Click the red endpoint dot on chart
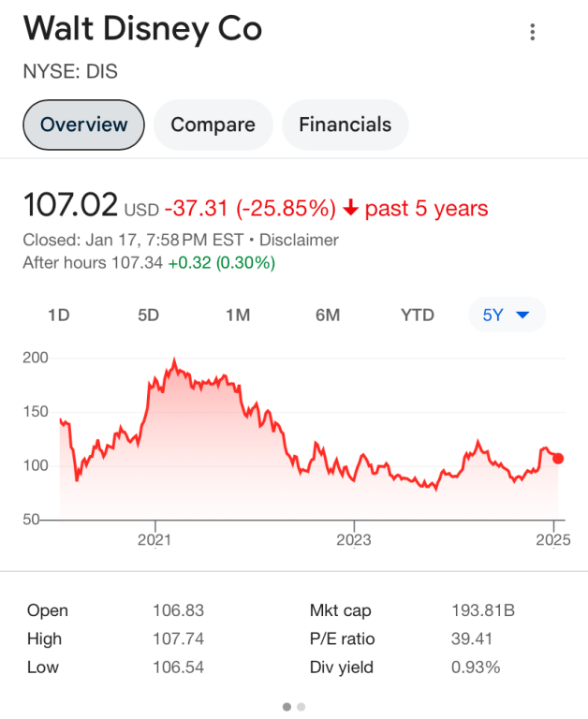The width and height of the screenshot is (588, 719). (x=558, y=458)
